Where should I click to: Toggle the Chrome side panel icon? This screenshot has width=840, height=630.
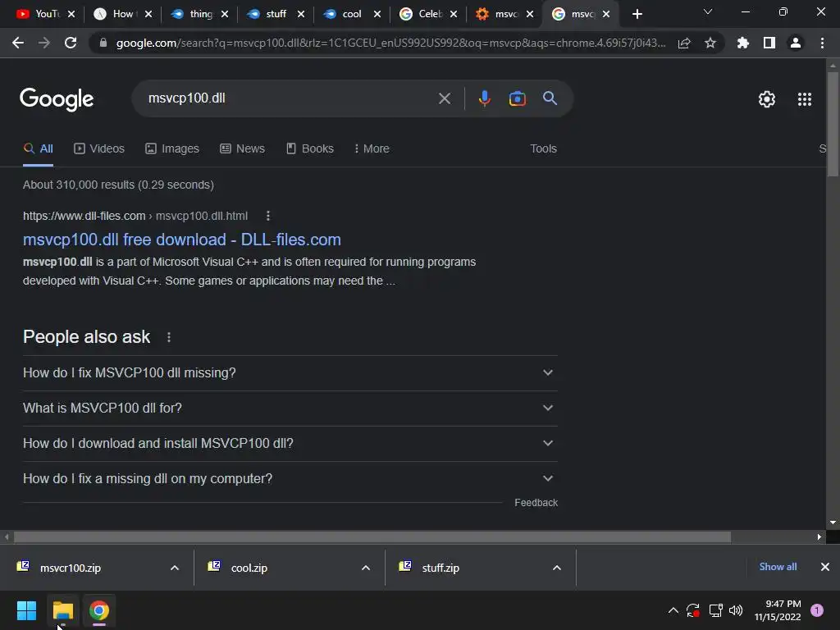[x=769, y=43]
